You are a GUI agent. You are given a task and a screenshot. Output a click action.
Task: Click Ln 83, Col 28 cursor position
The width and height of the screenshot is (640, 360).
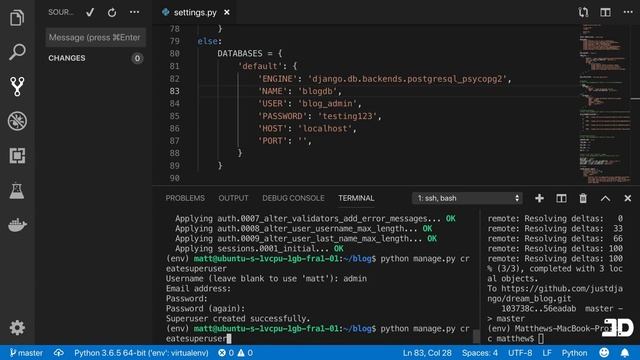[x=427, y=353]
